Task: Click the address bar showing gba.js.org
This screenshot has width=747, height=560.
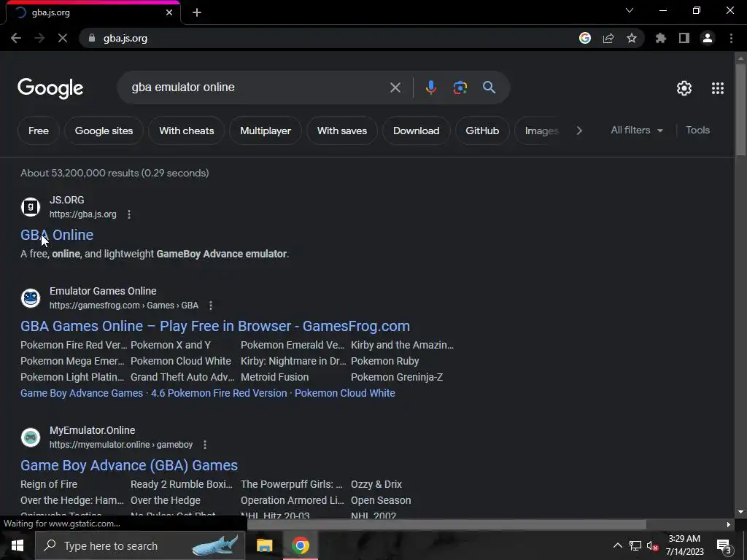Action: click(329, 38)
